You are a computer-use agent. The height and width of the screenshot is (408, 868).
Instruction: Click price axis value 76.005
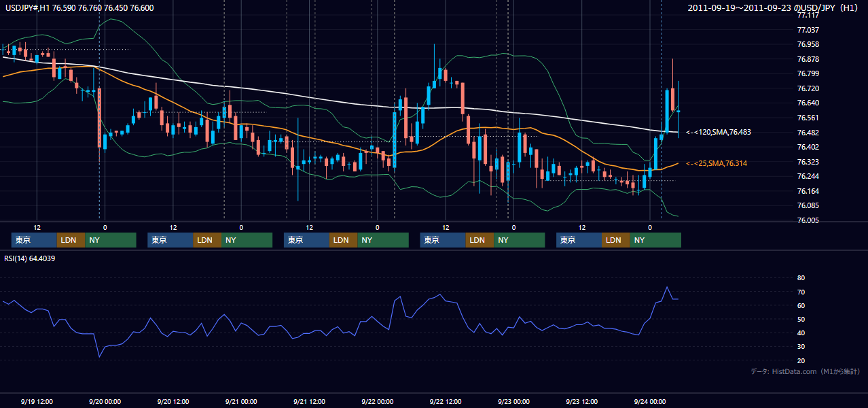(808, 220)
